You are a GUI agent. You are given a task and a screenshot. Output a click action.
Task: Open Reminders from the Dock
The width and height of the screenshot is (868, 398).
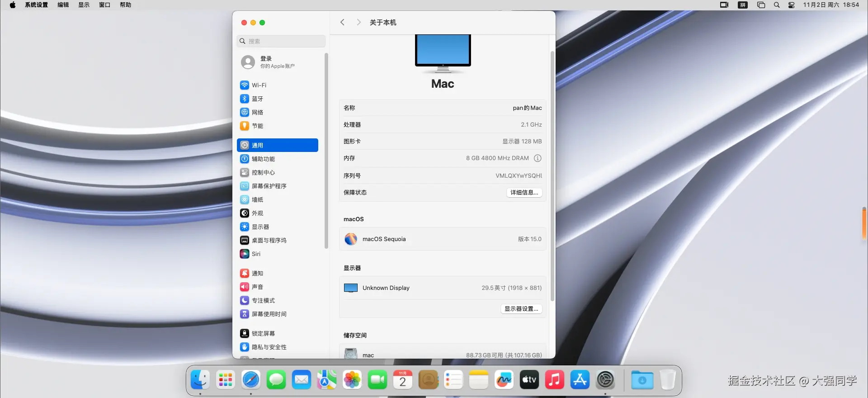[453, 380]
